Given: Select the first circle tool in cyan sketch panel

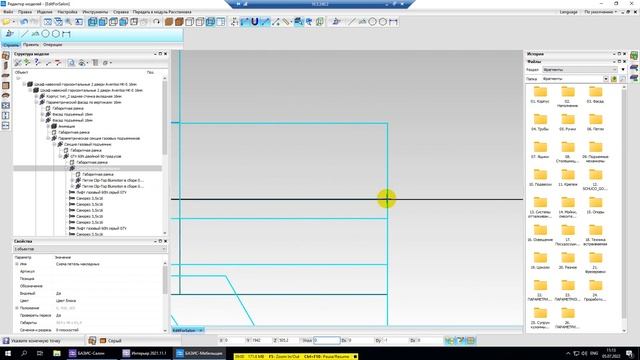Looking at the screenshot, I should [46, 34].
